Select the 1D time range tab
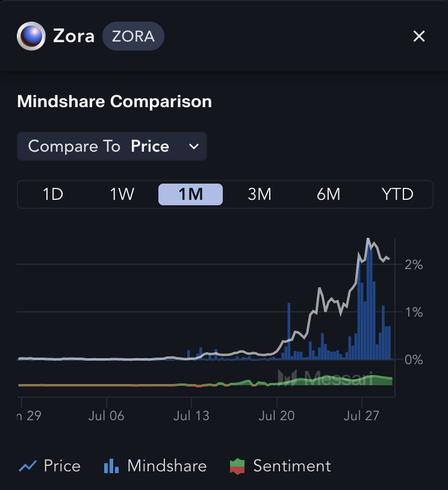 [x=53, y=194]
